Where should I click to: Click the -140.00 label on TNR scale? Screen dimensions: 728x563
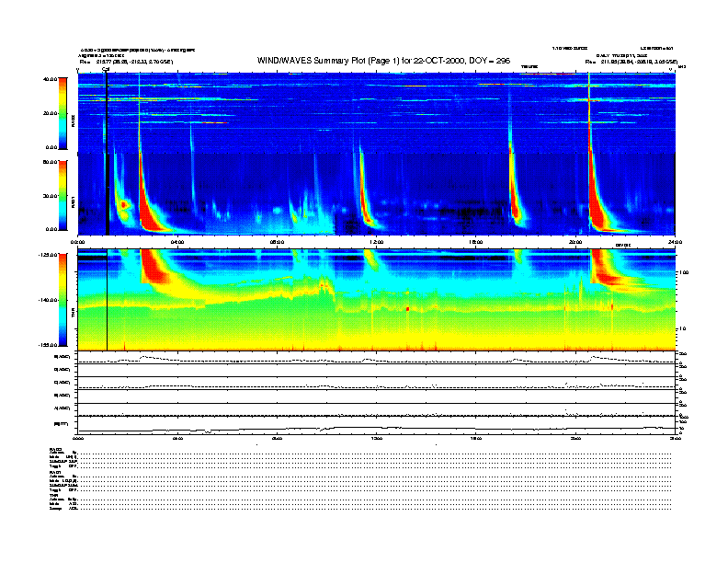[48, 300]
